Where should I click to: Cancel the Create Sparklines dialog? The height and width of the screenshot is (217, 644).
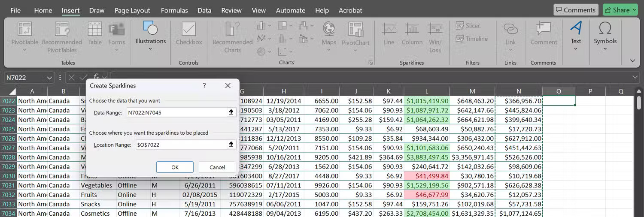(x=217, y=167)
